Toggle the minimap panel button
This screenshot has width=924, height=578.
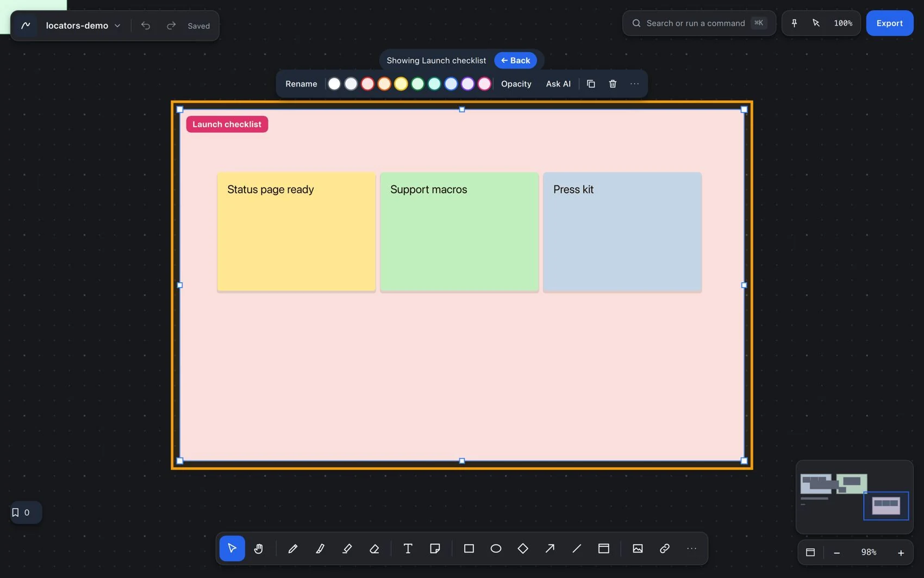(x=810, y=552)
